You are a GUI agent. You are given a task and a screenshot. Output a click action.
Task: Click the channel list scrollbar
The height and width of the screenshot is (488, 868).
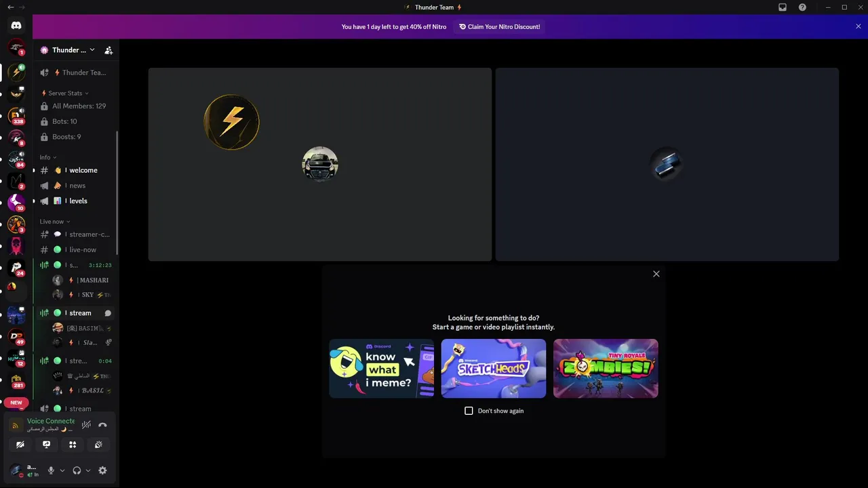[x=118, y=193]
